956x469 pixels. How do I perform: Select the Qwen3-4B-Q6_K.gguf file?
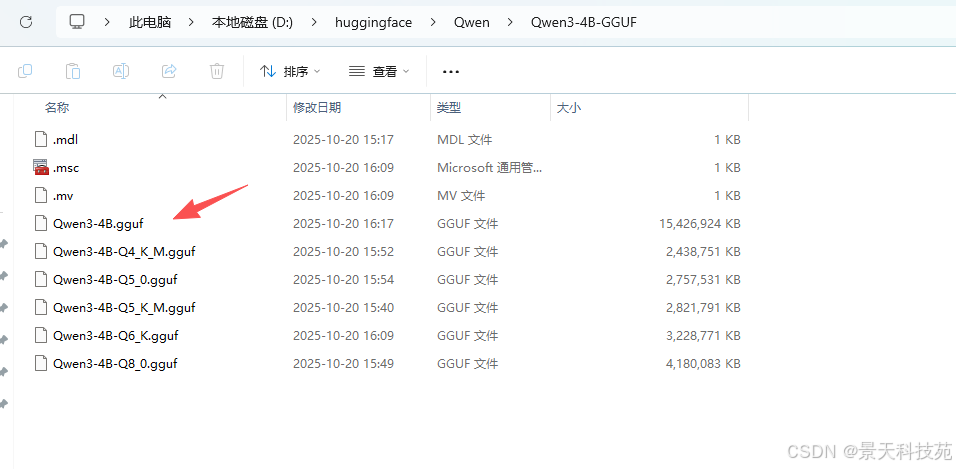coord(116,336)
